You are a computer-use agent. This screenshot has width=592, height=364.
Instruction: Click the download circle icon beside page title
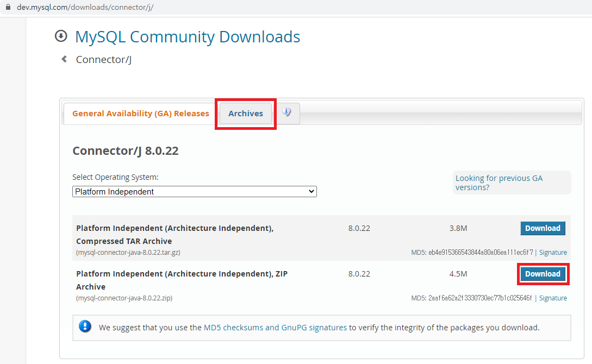click(61, 36)
